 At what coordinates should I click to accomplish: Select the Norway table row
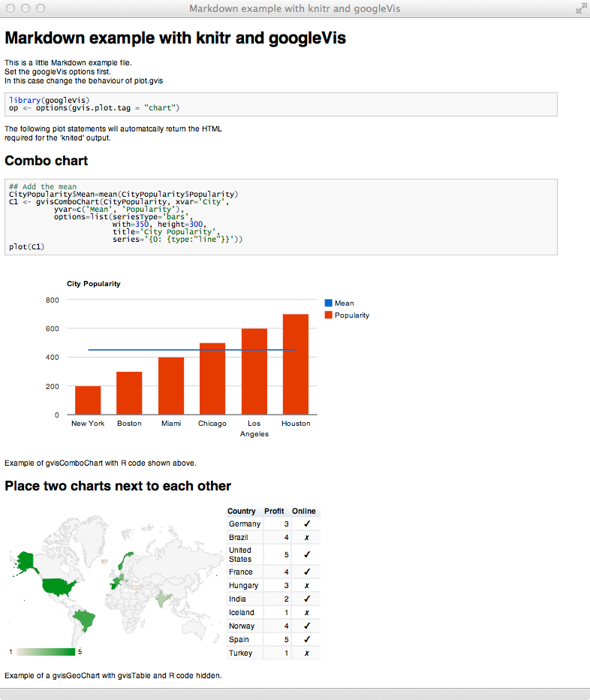click(x=273, y=626)
